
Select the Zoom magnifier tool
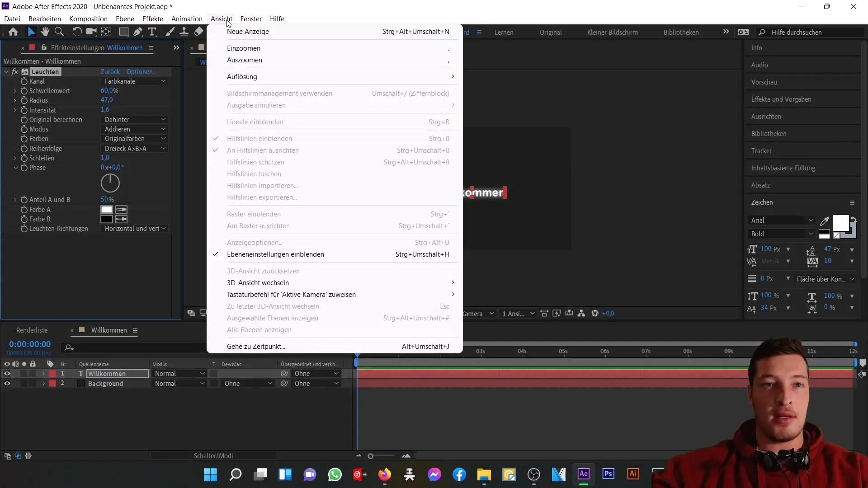pyautogui.click(x=59, y=32)
